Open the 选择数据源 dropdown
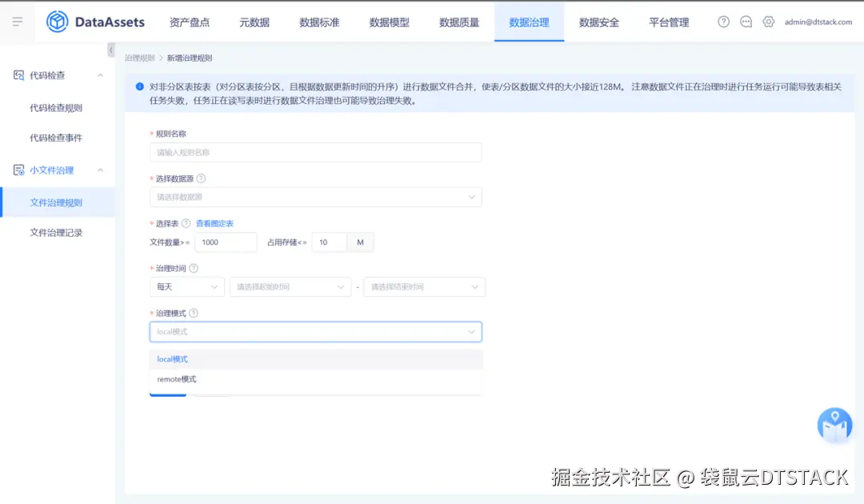The image size is (864, 504). point(316,197)
